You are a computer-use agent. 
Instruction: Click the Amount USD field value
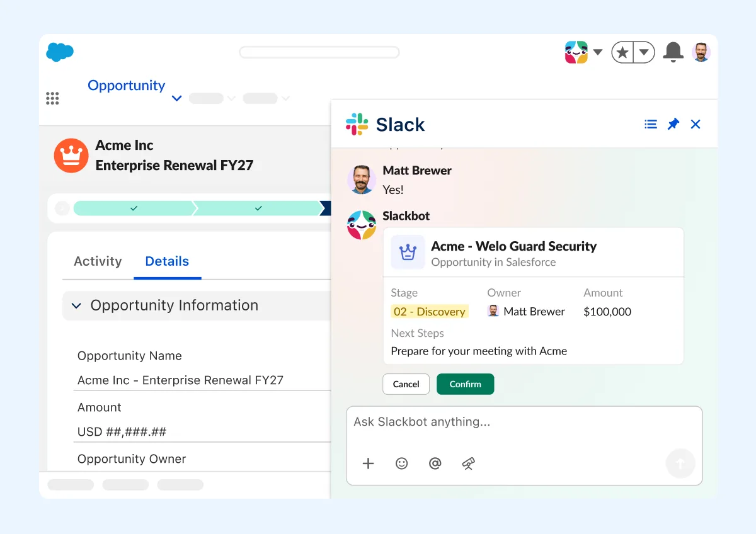click(x=122, y=432)
